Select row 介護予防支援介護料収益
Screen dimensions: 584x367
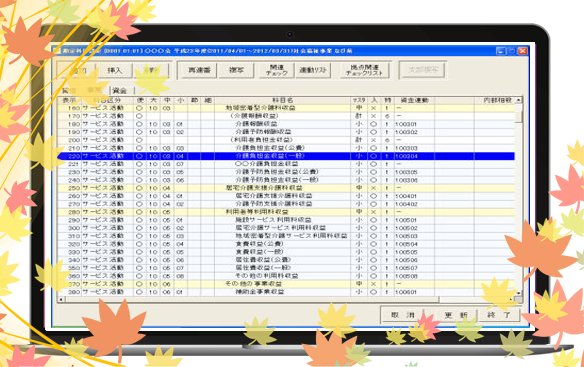click(x=286, y=204)
